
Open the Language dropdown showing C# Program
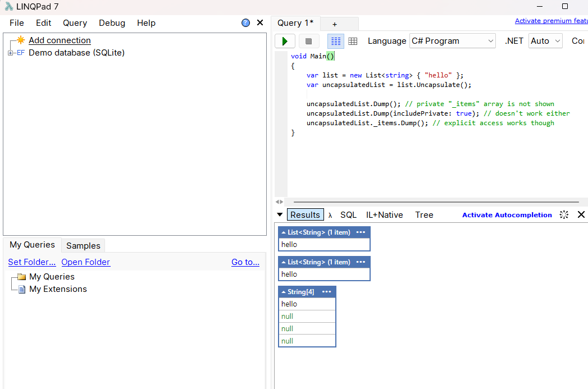(453, 41)
